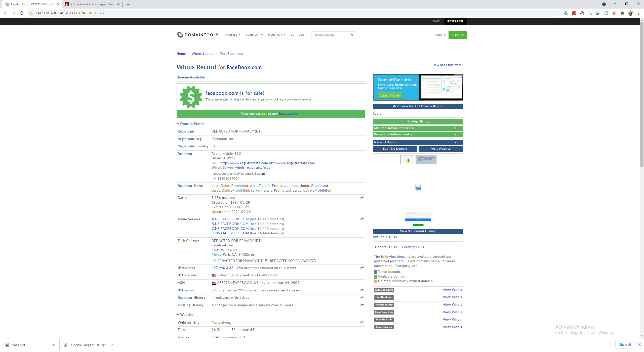
Task: Click the Visit Website button
Action: 441,149
